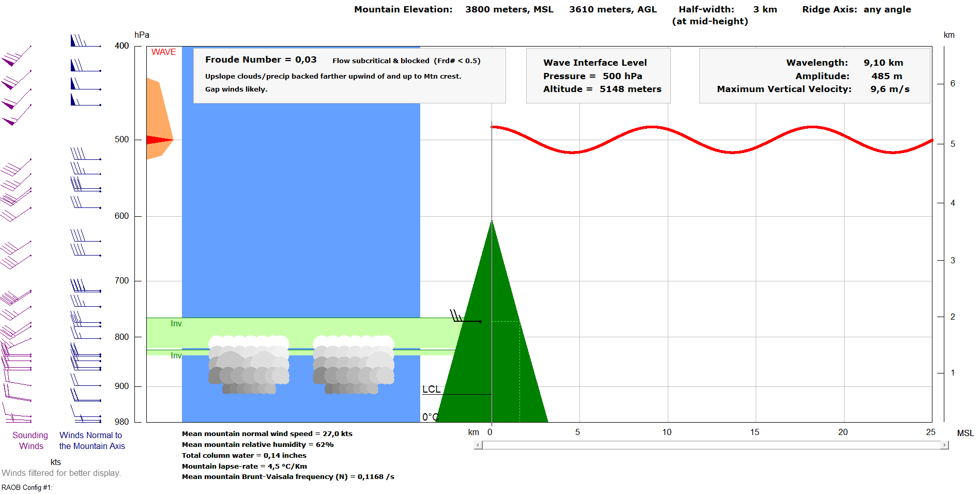980x494 pixels.
Task: Click the upper Inv. inversion label
Action: coord(177,324)
